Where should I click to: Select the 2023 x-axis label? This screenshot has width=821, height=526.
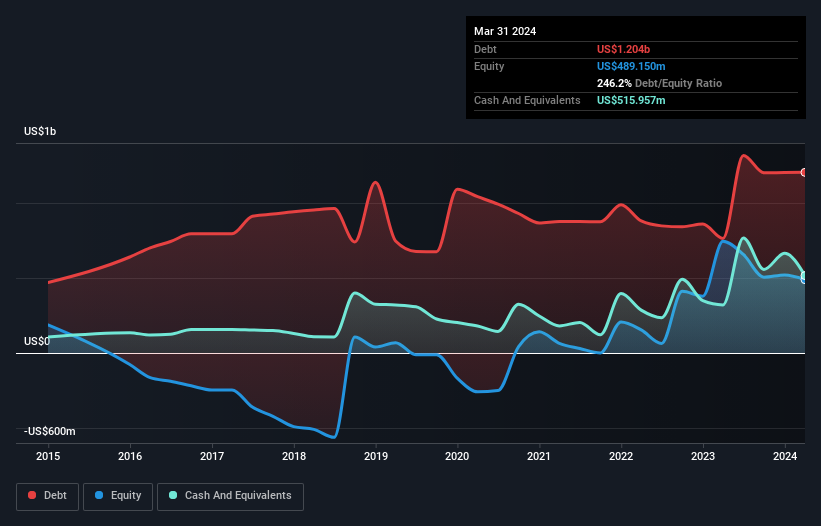point(703,456)
